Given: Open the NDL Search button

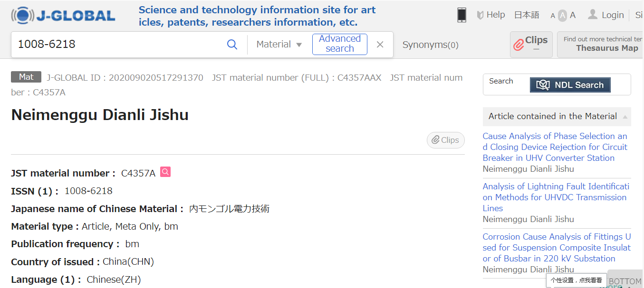Looking at the screenshot, I should click(x=570, y=85).
